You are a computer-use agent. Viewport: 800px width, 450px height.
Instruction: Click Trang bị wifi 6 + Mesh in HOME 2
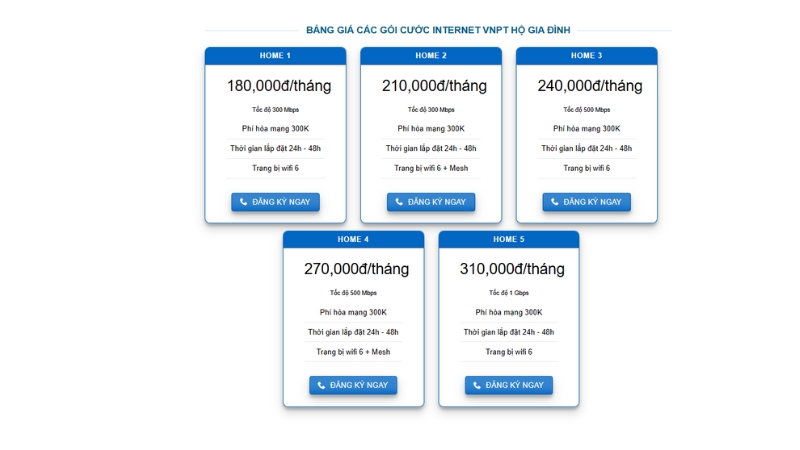click(x=431, y=168)
